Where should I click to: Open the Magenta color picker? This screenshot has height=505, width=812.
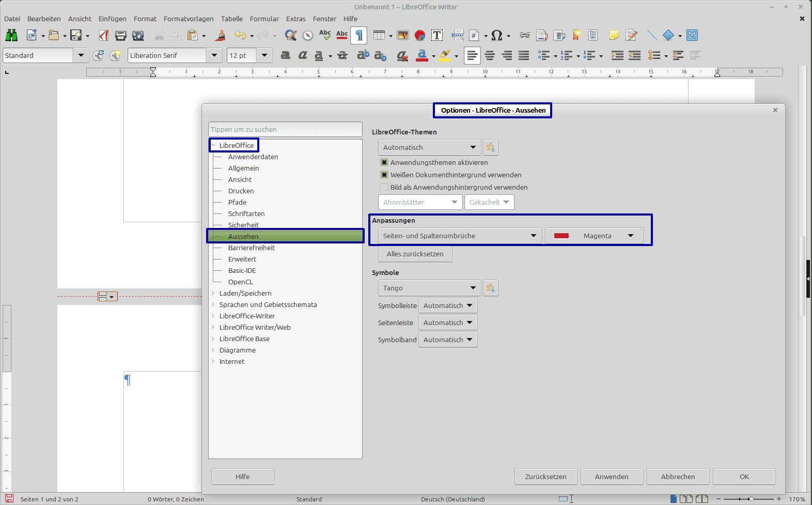[594, 236]
